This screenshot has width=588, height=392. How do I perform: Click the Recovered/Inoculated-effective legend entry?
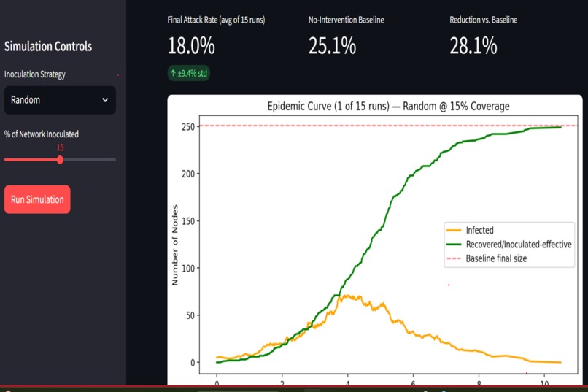coord(509,245)
